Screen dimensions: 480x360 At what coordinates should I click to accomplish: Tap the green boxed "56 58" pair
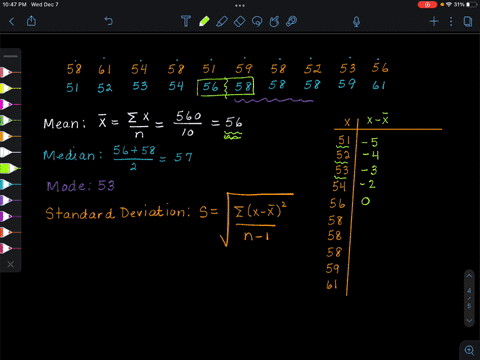coord(226,87)
